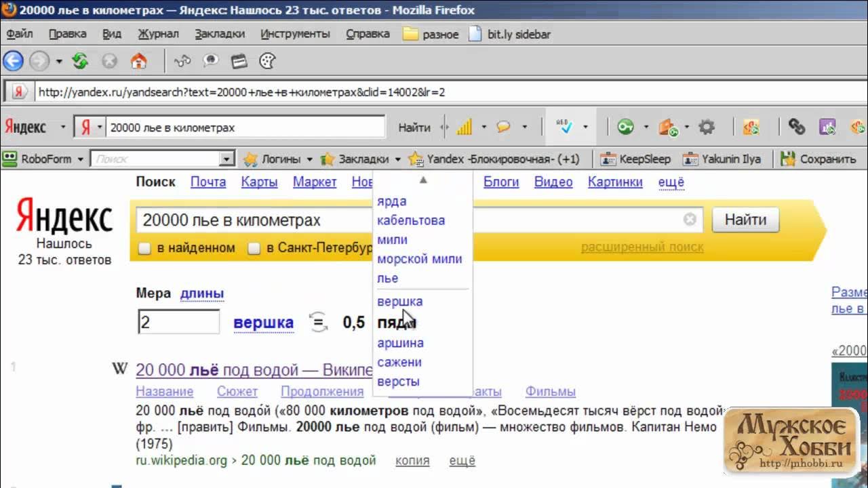The width and height of the screenshot is (868, 488).
Task: Click the Yandex site icon in the address bar
Action: [20, 92]
